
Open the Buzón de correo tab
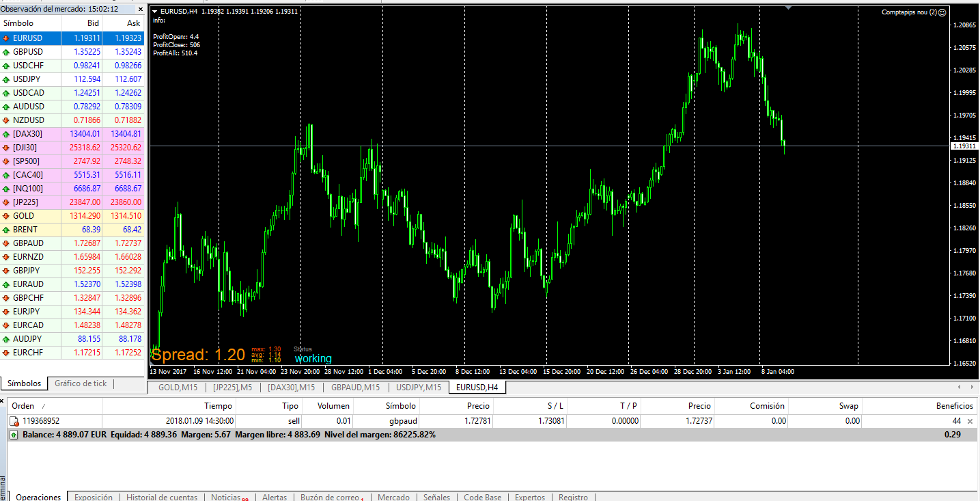click(331, 497)
